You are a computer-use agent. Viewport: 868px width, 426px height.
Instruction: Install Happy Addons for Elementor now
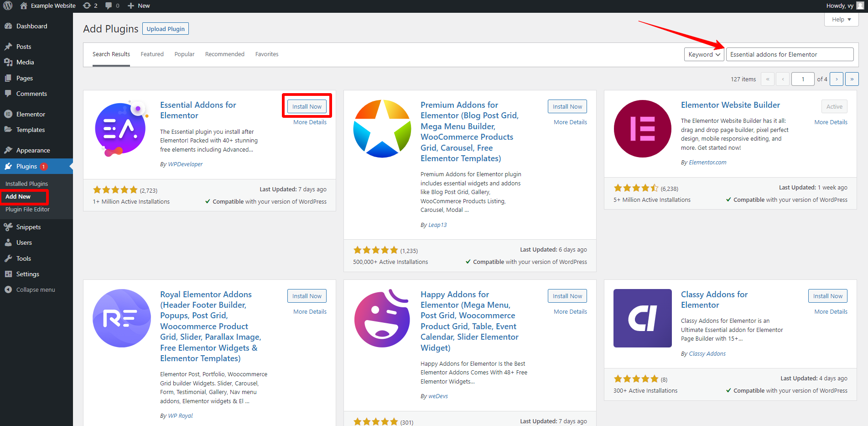(x=567, y=296)
